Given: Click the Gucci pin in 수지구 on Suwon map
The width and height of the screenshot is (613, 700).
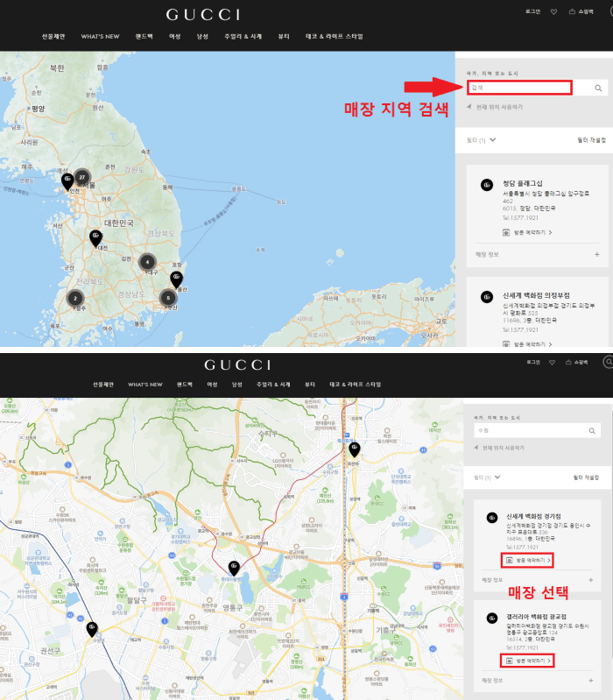Looking at the screenshot, I should click(355, 449).
